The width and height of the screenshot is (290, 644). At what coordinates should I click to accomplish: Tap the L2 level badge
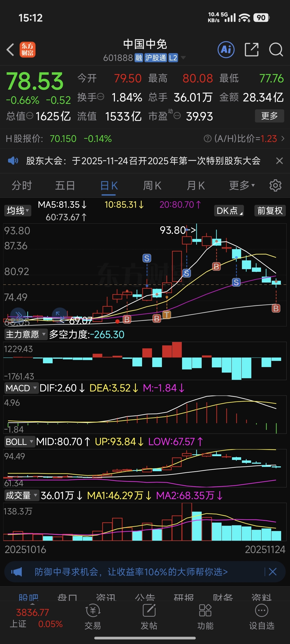[173, 58]
